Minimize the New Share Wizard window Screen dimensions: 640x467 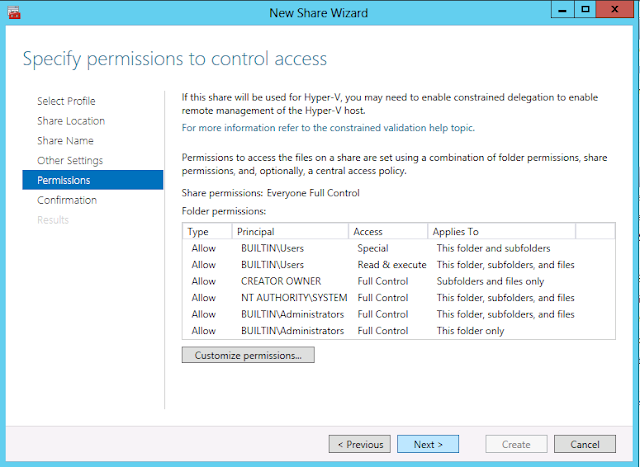click(x=562, y=9)
